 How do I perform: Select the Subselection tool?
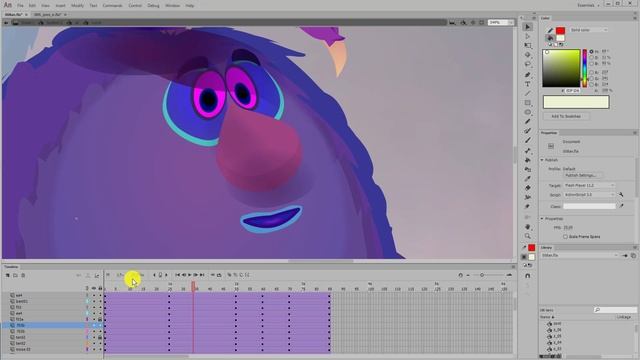527,36
